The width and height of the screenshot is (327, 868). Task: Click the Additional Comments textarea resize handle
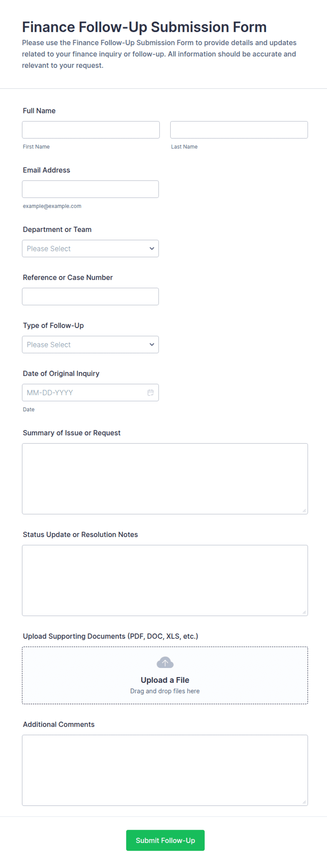coord(304,802)
